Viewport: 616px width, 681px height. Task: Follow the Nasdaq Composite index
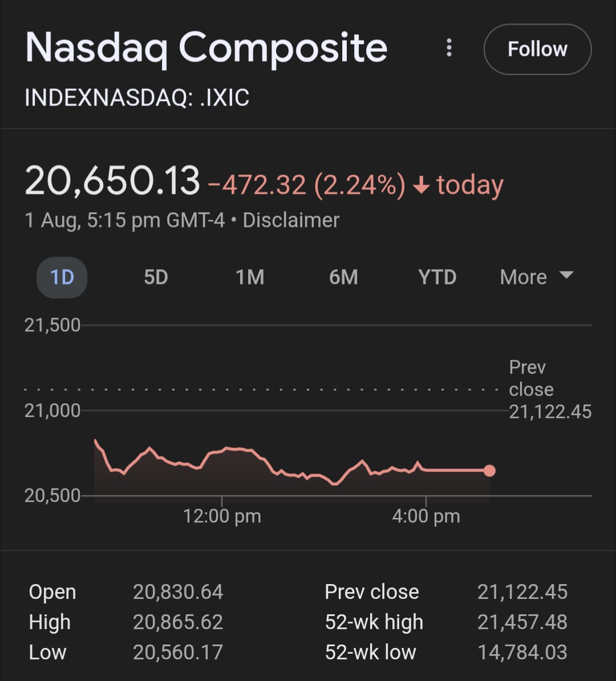(537, 50)
